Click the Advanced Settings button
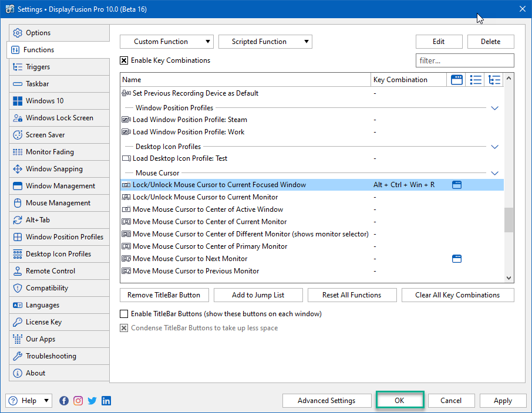The image size is (532, 413). tap(326, 401)
